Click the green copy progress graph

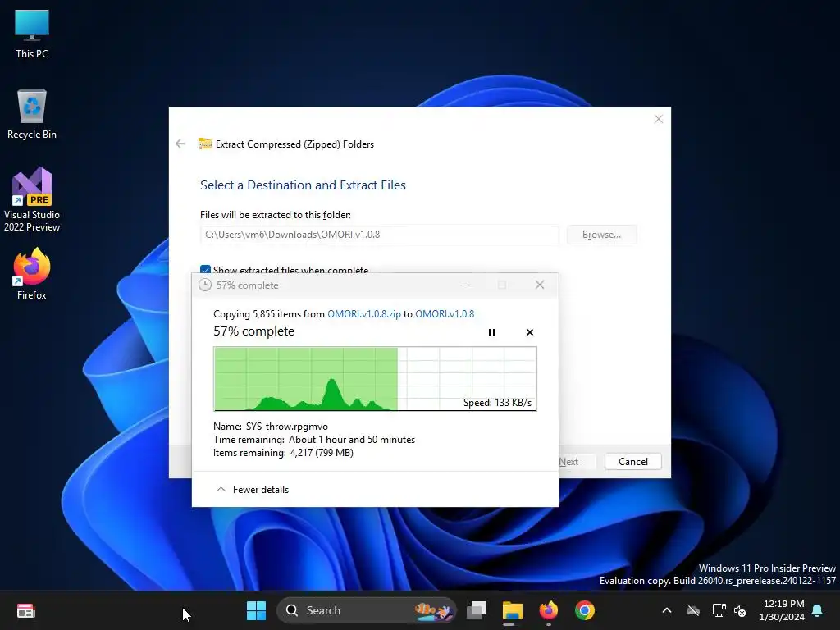[375, 379]
